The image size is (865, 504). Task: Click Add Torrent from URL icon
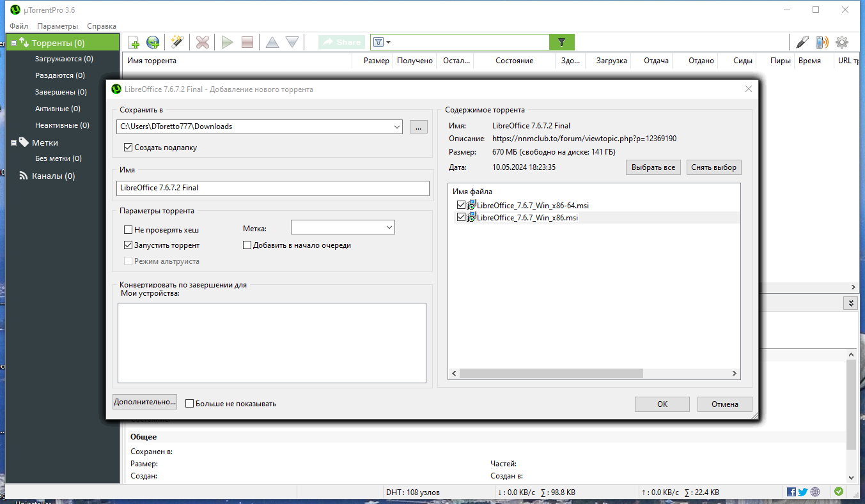153,42
